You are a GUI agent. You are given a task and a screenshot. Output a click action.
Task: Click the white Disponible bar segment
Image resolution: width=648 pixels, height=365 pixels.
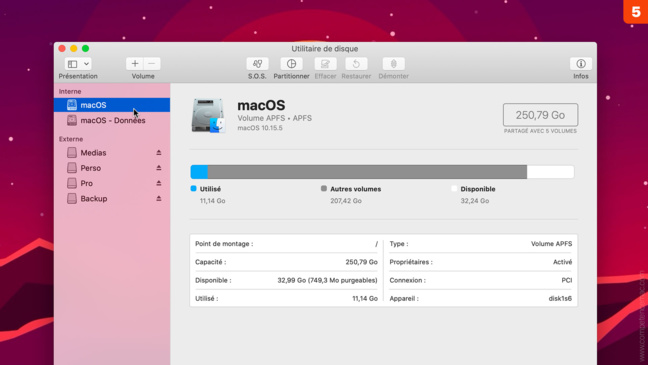coord(550,172)
